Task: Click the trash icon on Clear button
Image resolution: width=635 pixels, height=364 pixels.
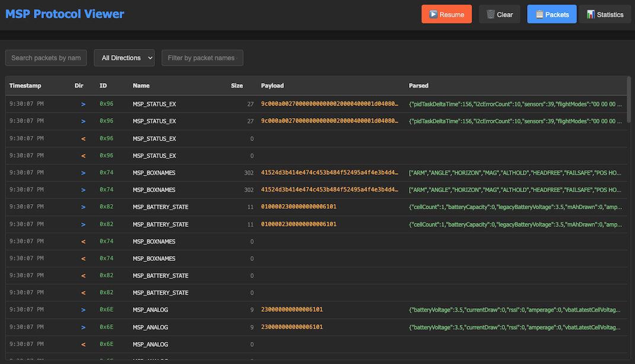Action: 490,14
